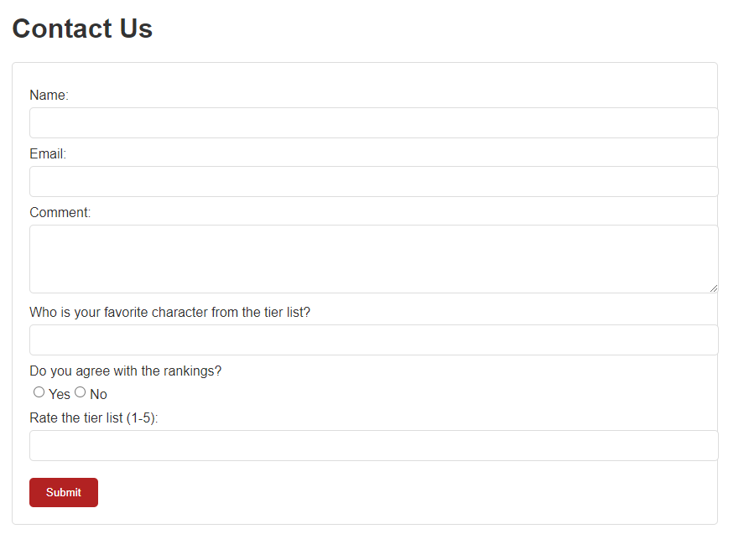The image size is (744, 560).
Task: Click the tier list rating input field
Action: click(374, 446)
